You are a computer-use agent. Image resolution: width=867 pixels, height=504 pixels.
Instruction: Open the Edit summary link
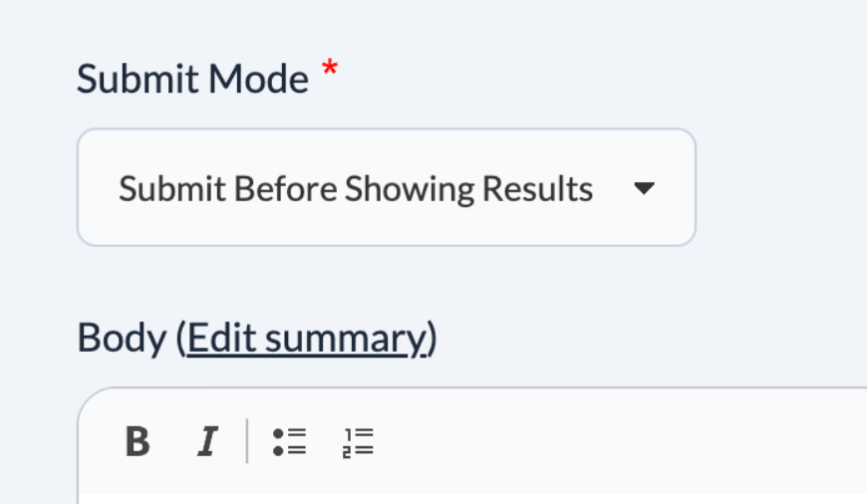coord(306,340)
